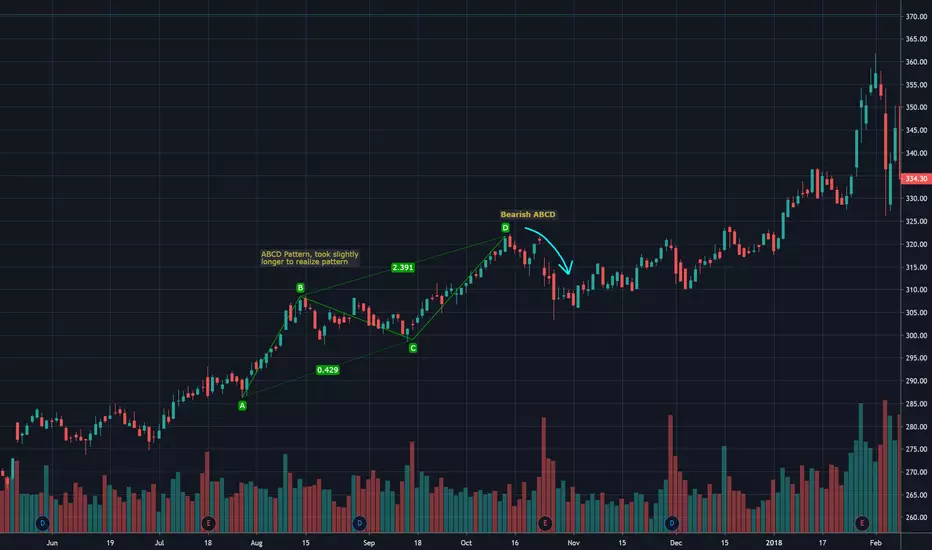The image size is (932, 550).
Task: Click the 17 date label after 2018
Action: (x=823, y=543)
